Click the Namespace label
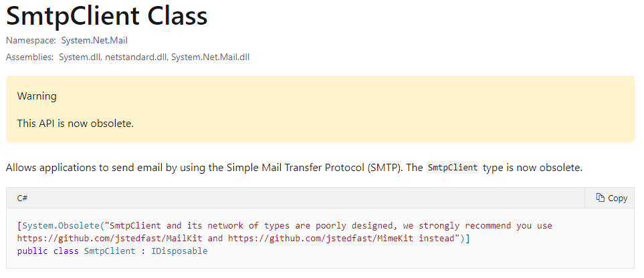The width and height of the screenshot is (644, 278). (31, 40)
